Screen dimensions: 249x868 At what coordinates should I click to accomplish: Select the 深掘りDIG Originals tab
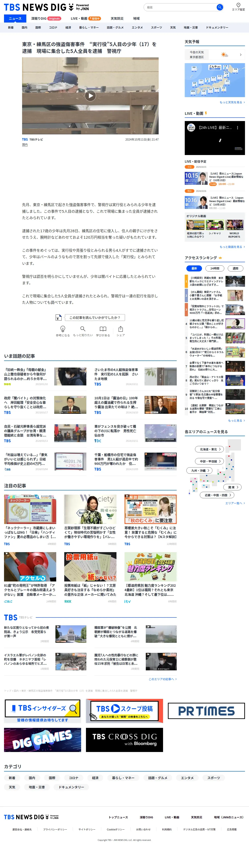click(x=46, y=18)
